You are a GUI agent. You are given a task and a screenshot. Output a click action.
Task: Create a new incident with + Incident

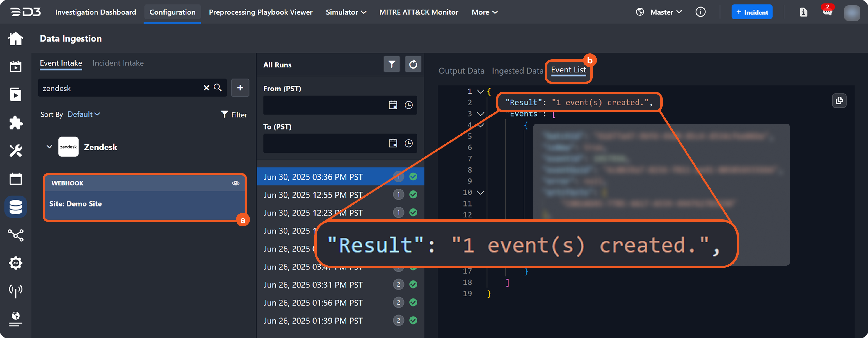click(x=752, y=12)
